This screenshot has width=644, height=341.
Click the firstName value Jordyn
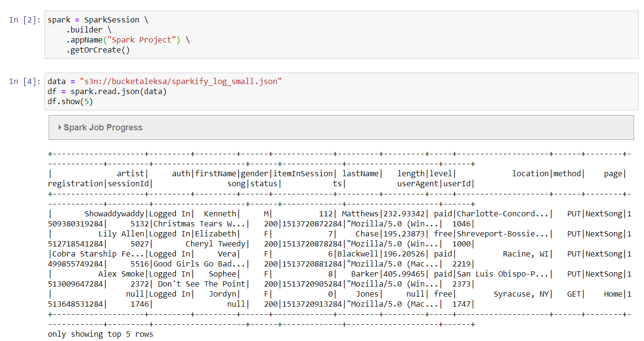pyautogui.click(x=222, y=294)
